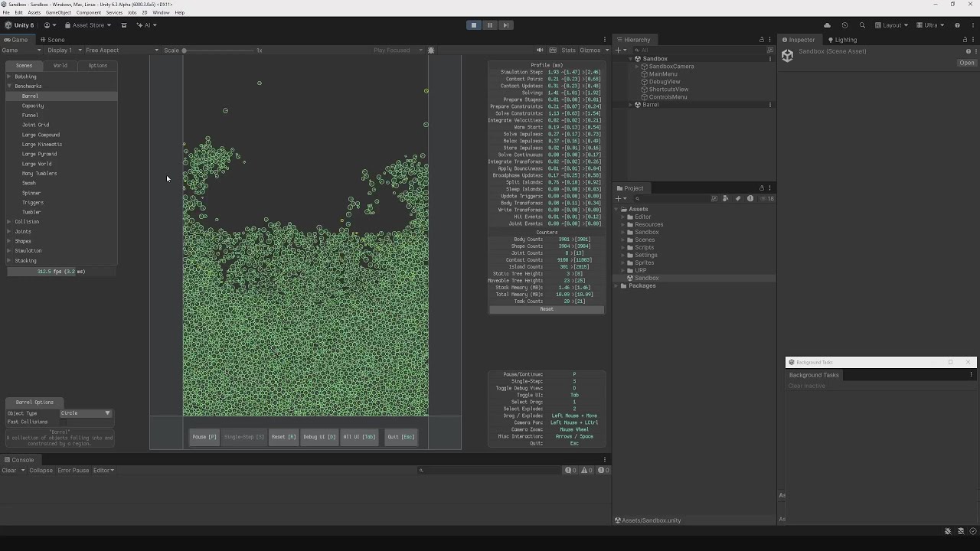Click the Hierarchy add plus icon
Image resolution: width=980 pixels, height=551 pixels.
tap(619, 51)
